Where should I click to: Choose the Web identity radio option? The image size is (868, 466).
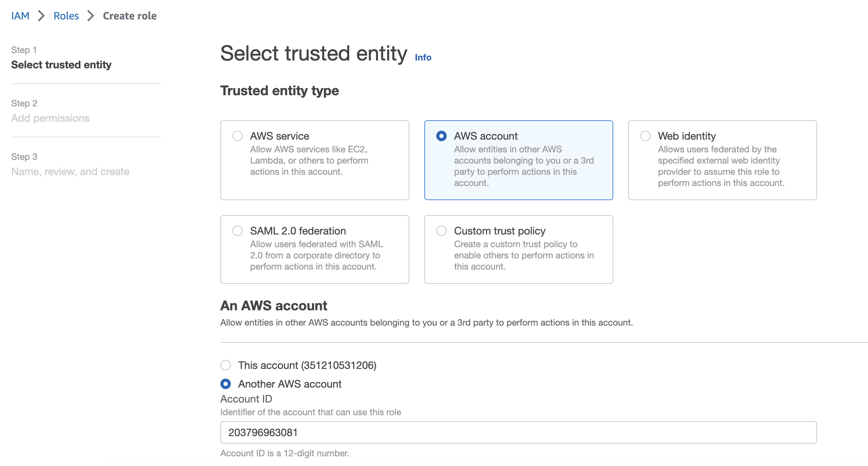(x=645, y=136)
